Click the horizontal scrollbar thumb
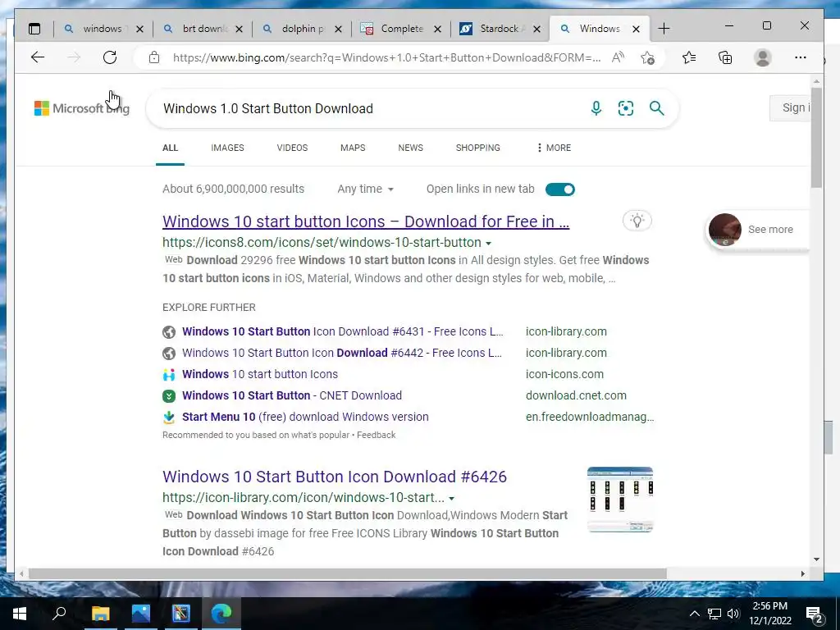The height and width of the screenshot is (630, 840). click(x=347, y=573)
